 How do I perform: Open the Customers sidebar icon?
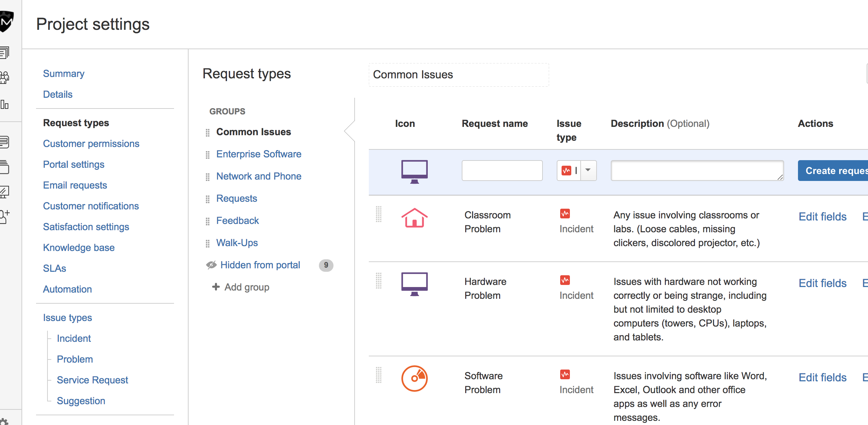pos(5,78)
